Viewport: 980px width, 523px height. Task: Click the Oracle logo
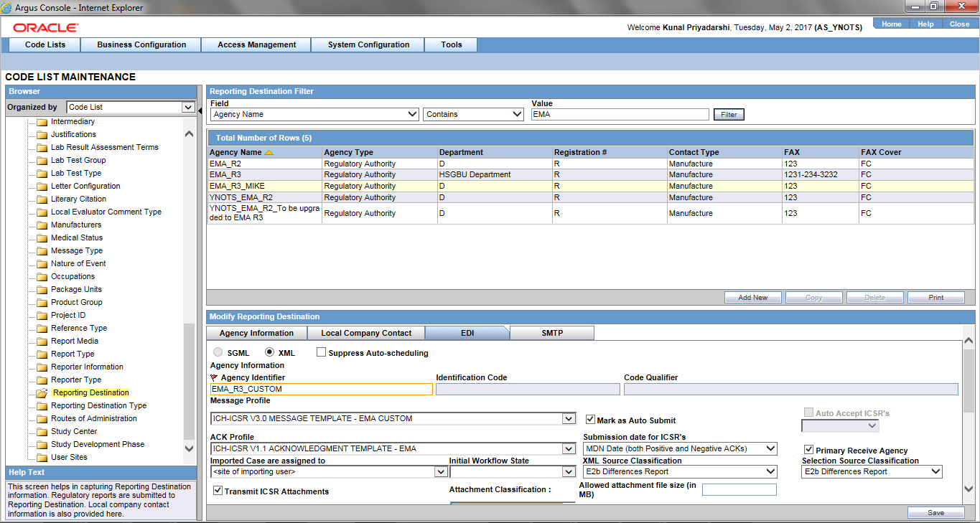tap(46, 27)
